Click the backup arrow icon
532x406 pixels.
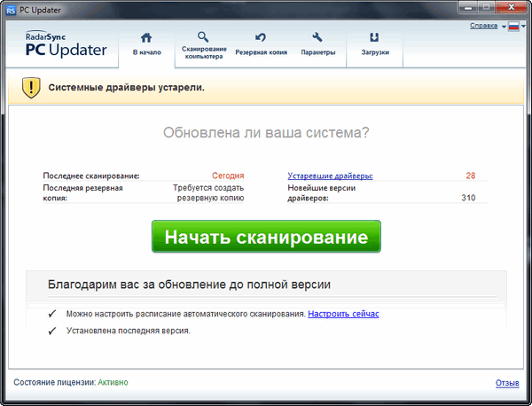coord(261,37)
